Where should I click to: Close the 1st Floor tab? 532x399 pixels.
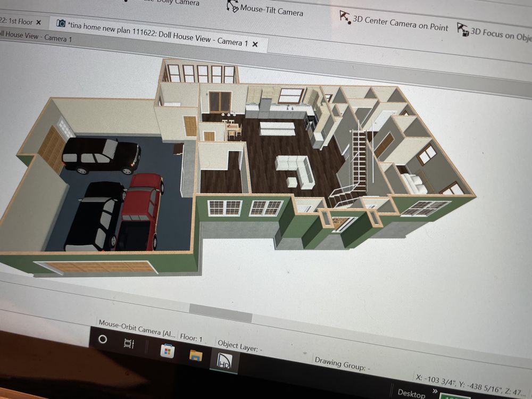tap(38, 22)
